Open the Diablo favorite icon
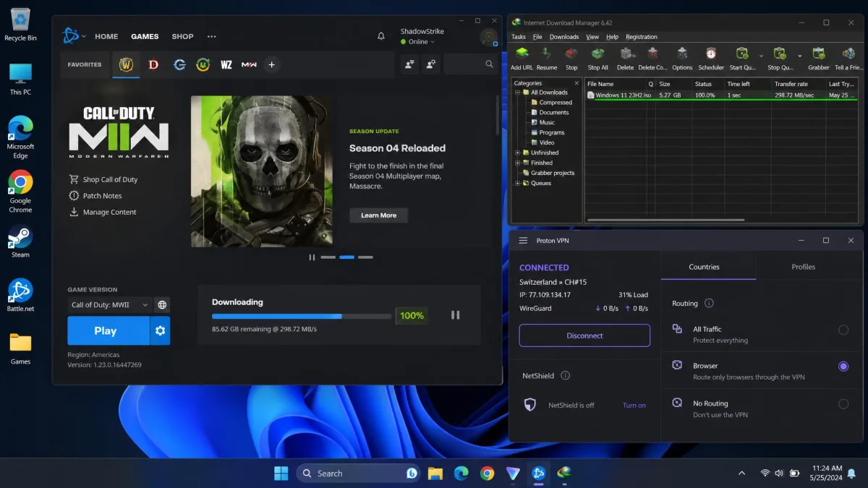 point(153,64)
